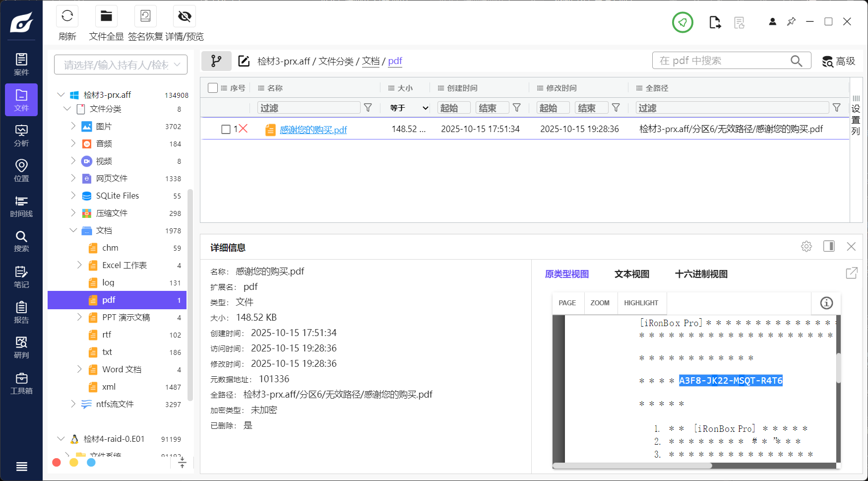The height and width of the screenshot is (481, 868).
Task: Open the 时间线 panel in sidebar
Action: point(21,206)
